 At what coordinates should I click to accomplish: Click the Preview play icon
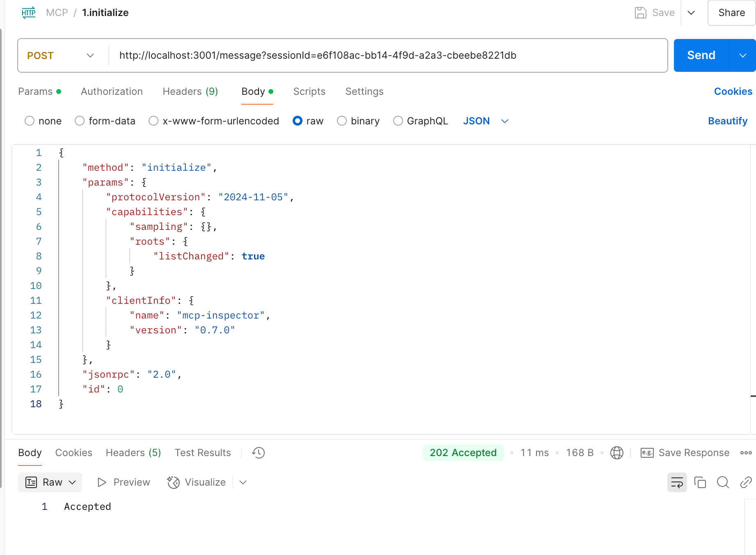(x=102, y=482)
